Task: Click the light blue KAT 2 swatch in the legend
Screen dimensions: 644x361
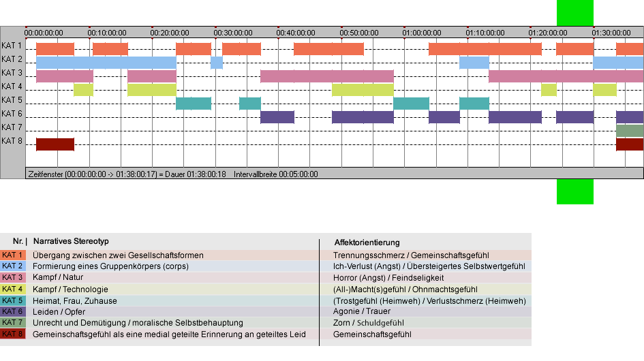Action: click(13, 266)
